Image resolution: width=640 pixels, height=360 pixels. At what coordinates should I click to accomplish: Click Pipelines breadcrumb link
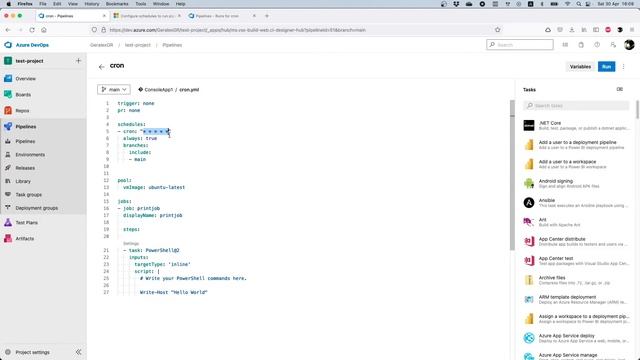point(172,45)
